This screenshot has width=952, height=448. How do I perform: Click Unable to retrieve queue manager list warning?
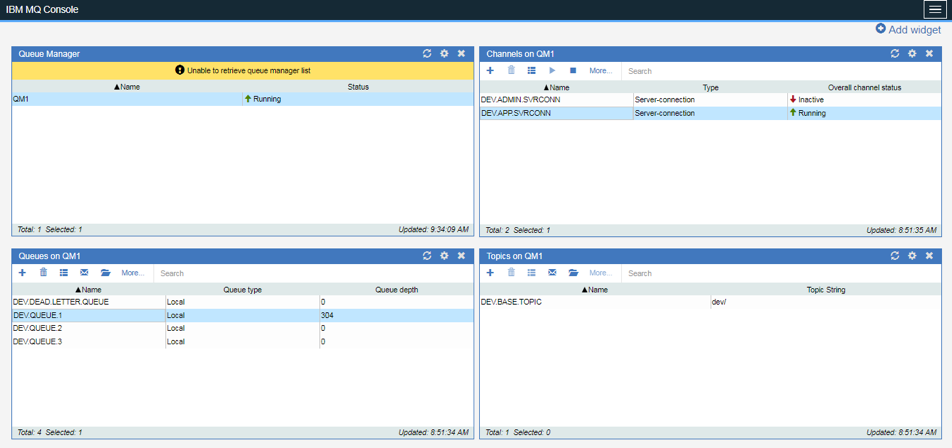coord(242,70)
